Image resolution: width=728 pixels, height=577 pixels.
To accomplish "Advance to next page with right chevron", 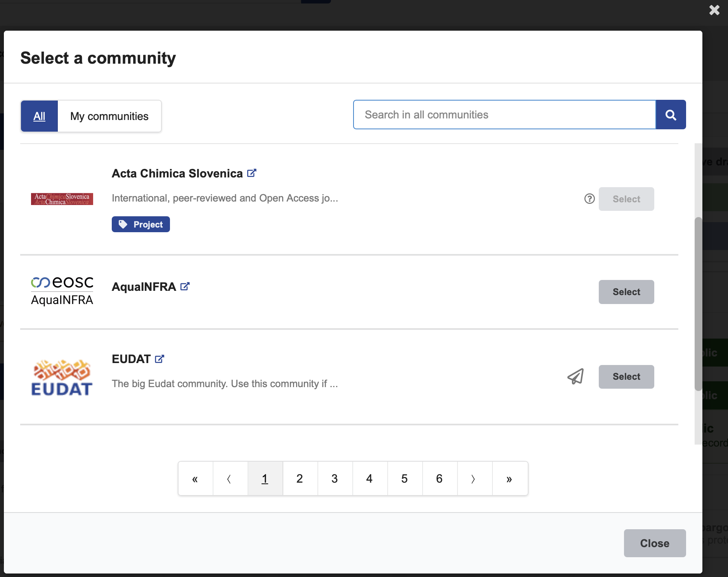I will click(474, 478).
